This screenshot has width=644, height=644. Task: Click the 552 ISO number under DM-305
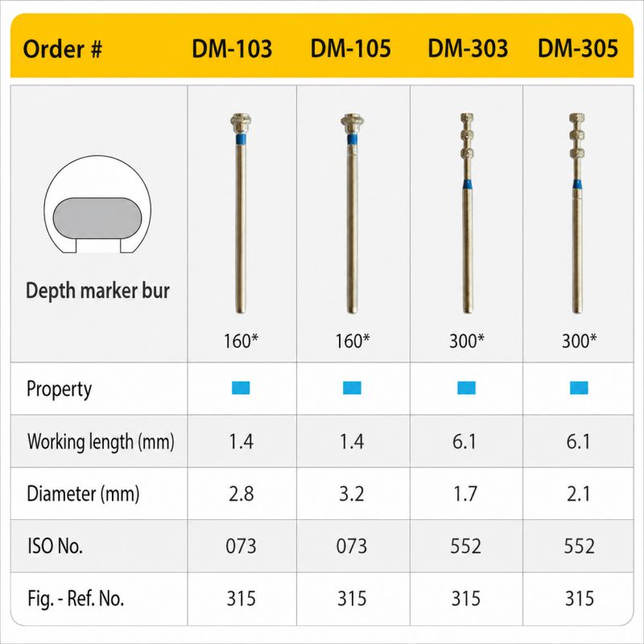pos(579,547)
